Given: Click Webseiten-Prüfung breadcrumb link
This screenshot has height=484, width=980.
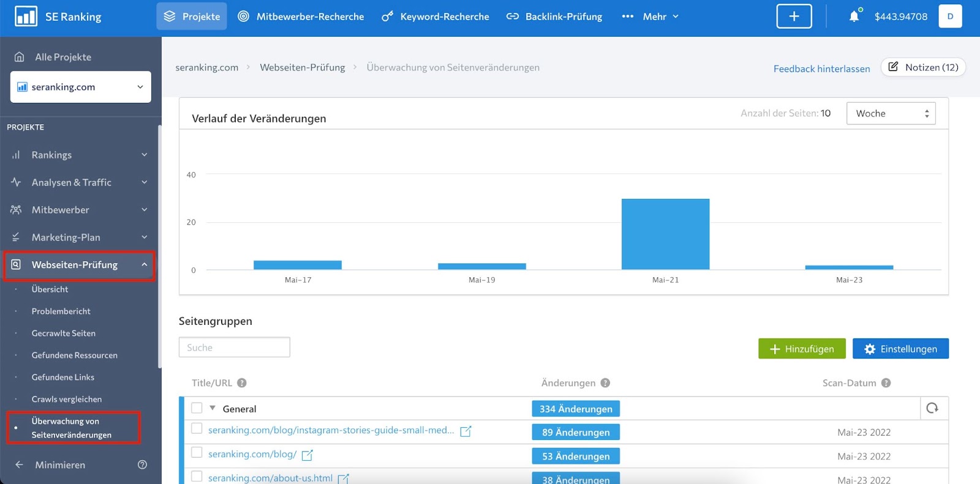Looking at the screenshot, I should click(x=303, y=67).
